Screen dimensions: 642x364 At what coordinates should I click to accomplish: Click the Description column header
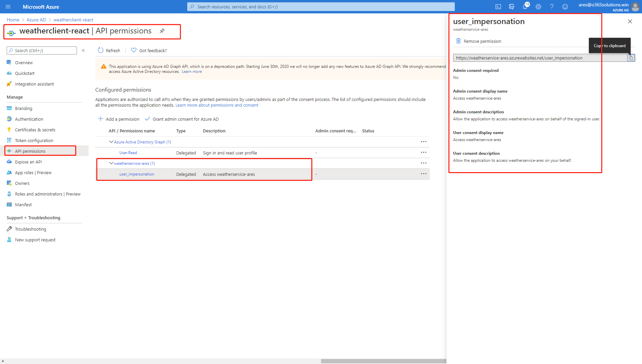[214, 131]
